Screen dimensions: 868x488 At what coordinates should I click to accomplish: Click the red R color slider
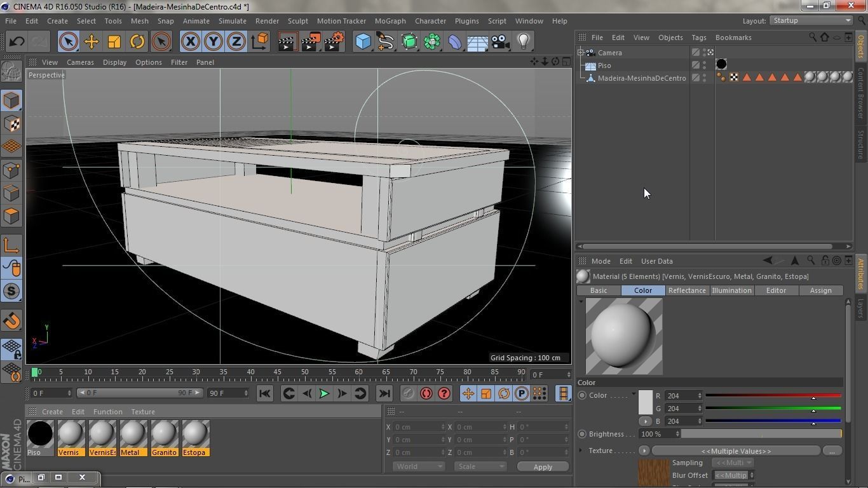click(x=773, y=395)
